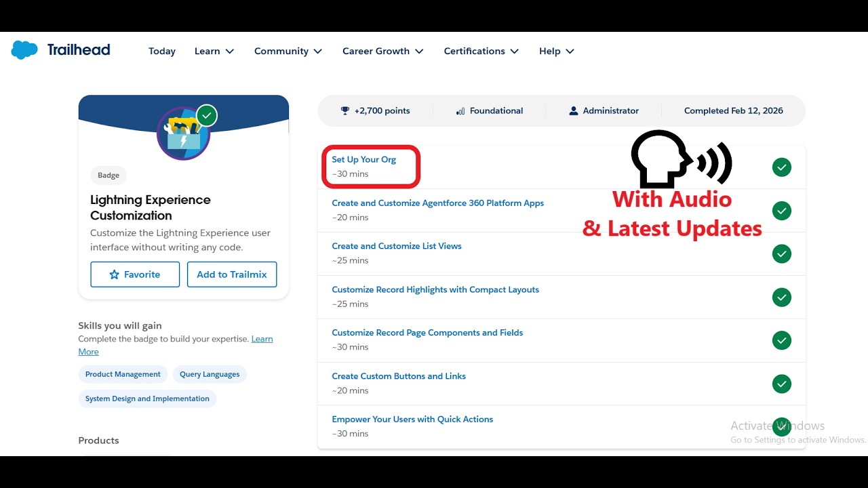The image size is (868, 488).
Task: Expand the Community dropdown chevron
Action: coord(317,52)
